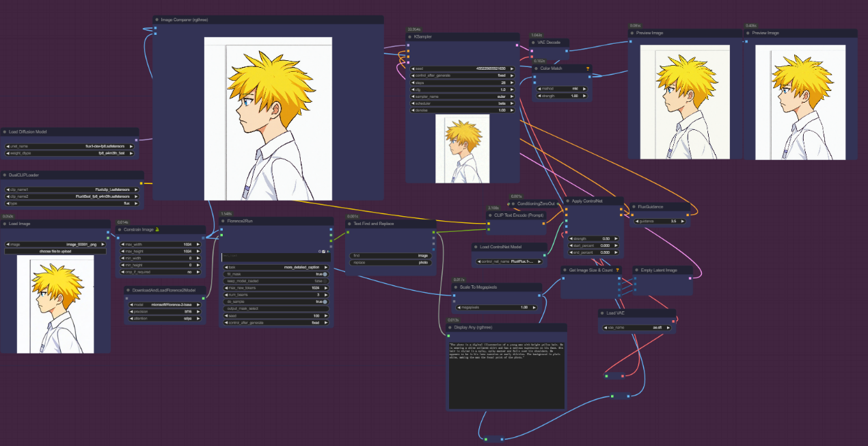Toggle do_sample switch in Florence2Run
The height and width of the screenshot is (446, 868).
tap(324, 302)
